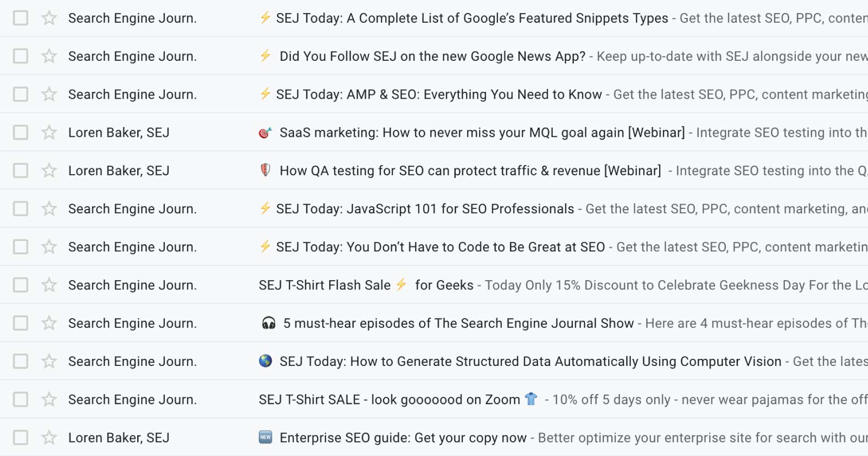Image resolution: width=868 pixels, height=456 pixels.
Task: Click the globe icon on the Structured Data email
Action: point(265,360)
